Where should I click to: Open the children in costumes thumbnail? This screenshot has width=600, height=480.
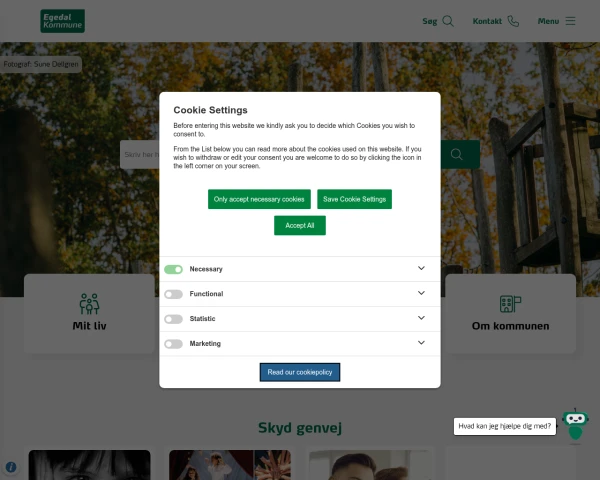point(230,465)
